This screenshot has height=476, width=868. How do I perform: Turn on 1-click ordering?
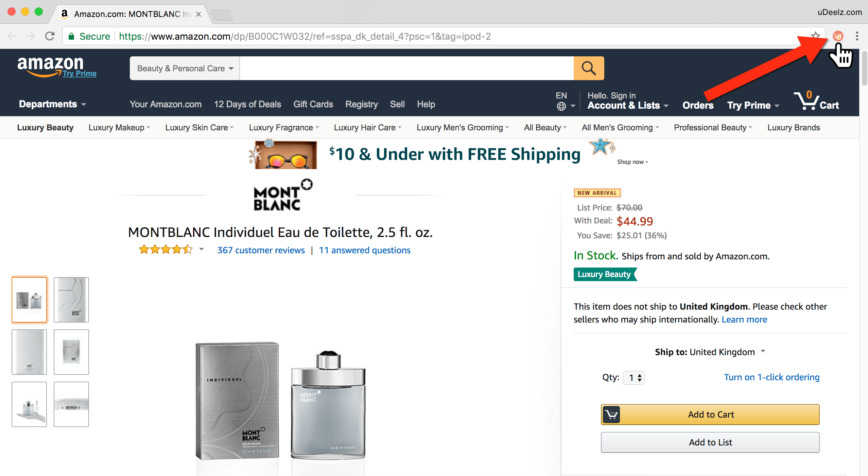[771, 377]
